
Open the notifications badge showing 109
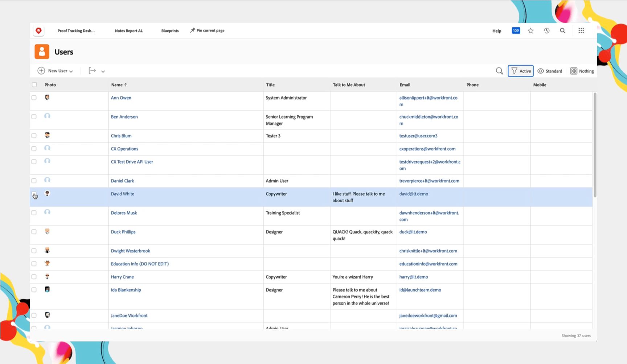516,31
